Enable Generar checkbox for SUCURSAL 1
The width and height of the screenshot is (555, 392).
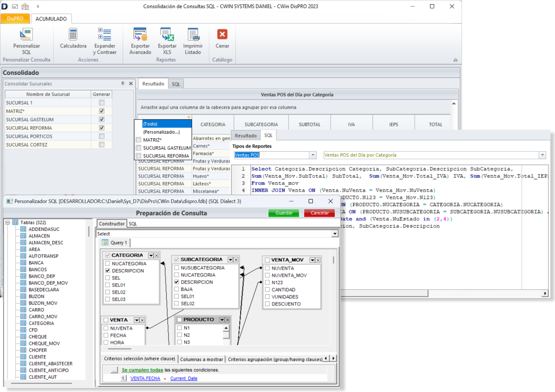(x=102, y=103)
